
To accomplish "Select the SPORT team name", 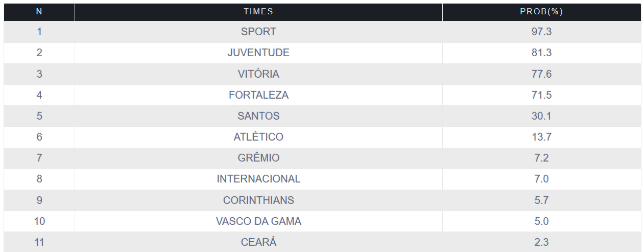I will tap(258, 32).
